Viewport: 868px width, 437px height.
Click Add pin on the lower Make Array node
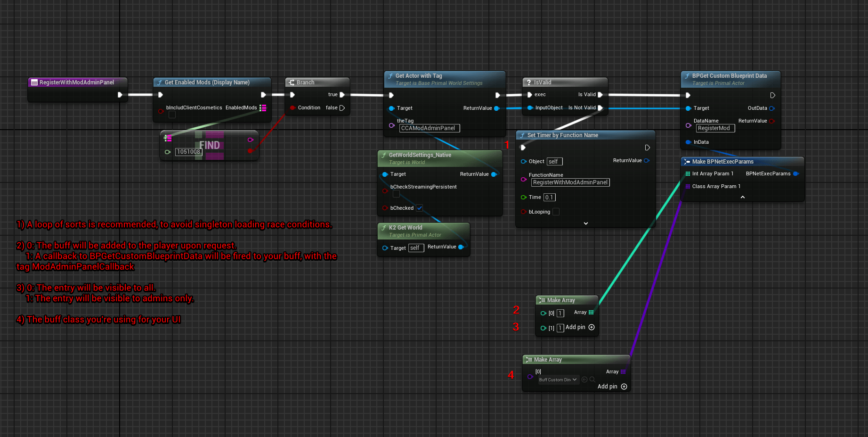[x=624, y=386]
